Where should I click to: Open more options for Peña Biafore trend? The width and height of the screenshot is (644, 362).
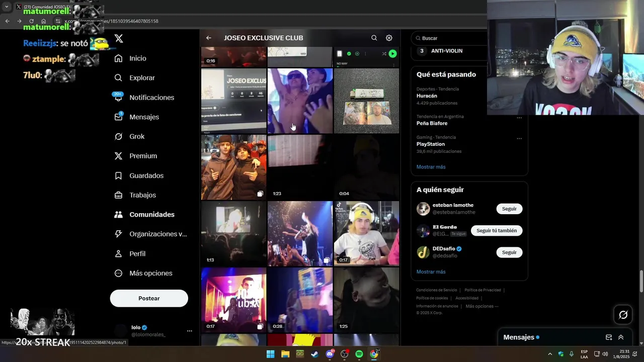coord(519,118)
